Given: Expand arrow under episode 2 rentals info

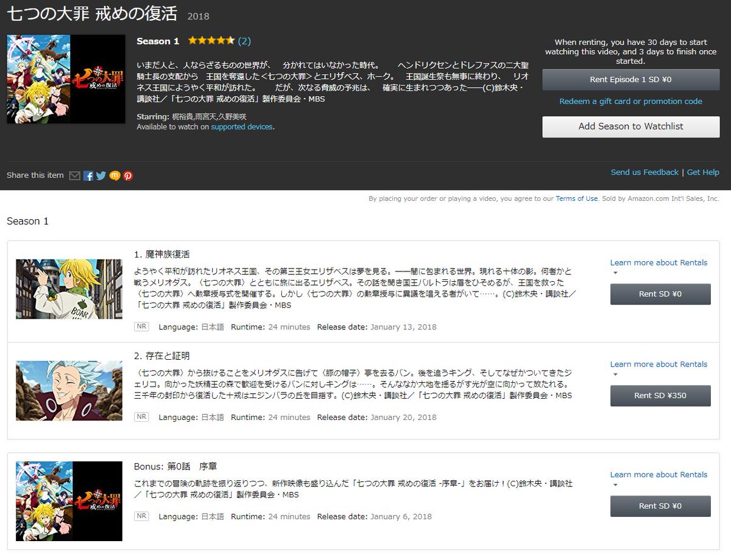Looking at the screenshot, I should coord(615,375).
